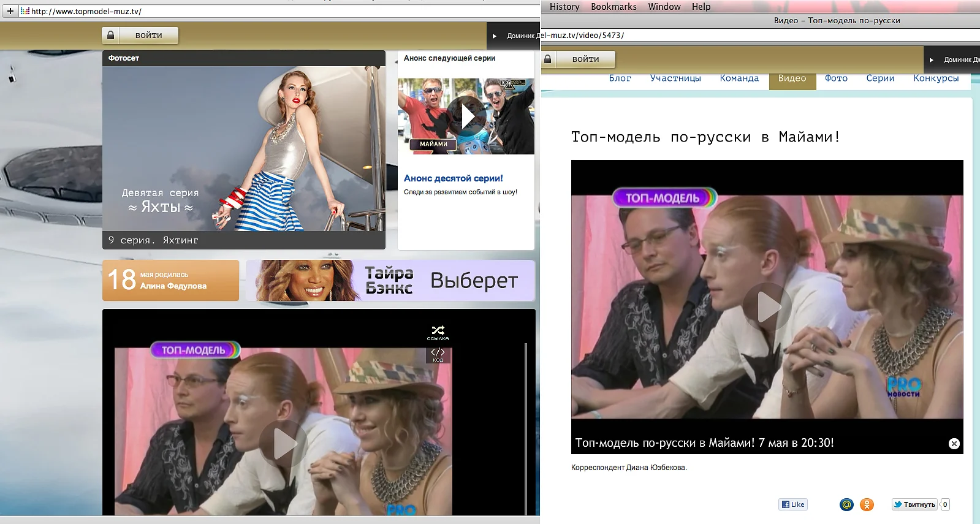Image resolution: width=980 pixels, height=524 pixels.
Task: Click the embed КОД icon on the video
Action: pyautogui.click(x=438, y=355)
